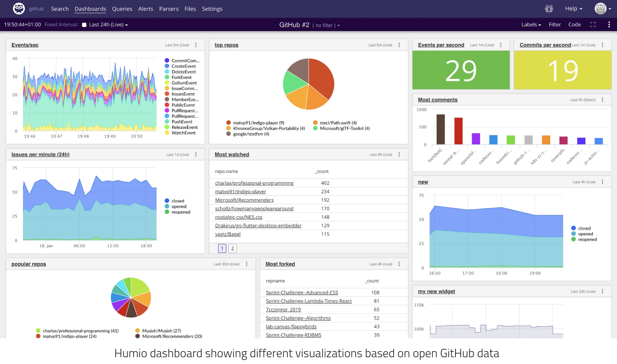This screenshot has width=617, height=364.
Task: Open repository Settings tab
Action: click(212, 9)
